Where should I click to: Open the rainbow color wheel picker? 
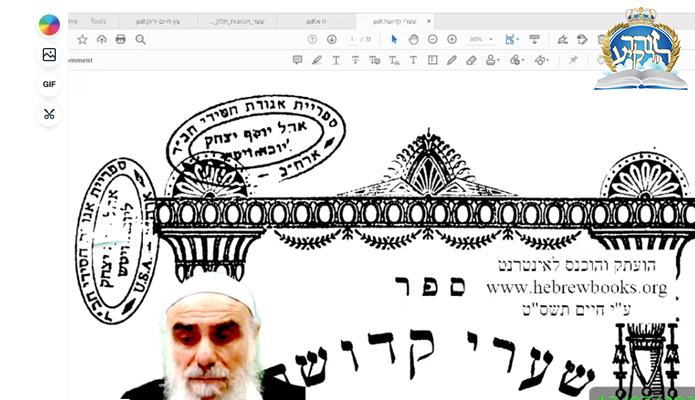pos(48,25)
